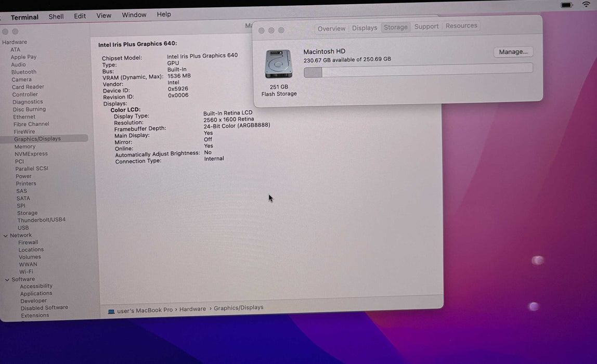Open the Edit menu
597x364 pixels.
pyautogui.click(x=80, y=16)
